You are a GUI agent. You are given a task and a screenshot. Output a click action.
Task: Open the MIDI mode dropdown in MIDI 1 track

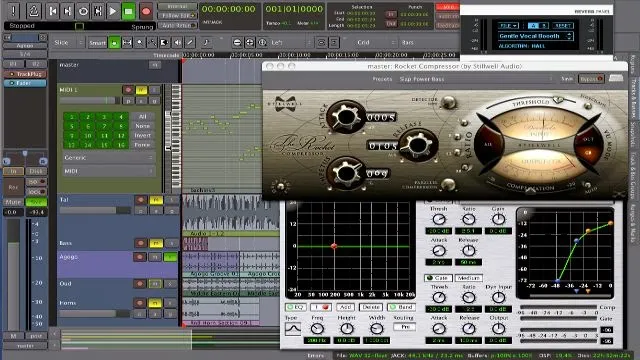click(109, 171)
